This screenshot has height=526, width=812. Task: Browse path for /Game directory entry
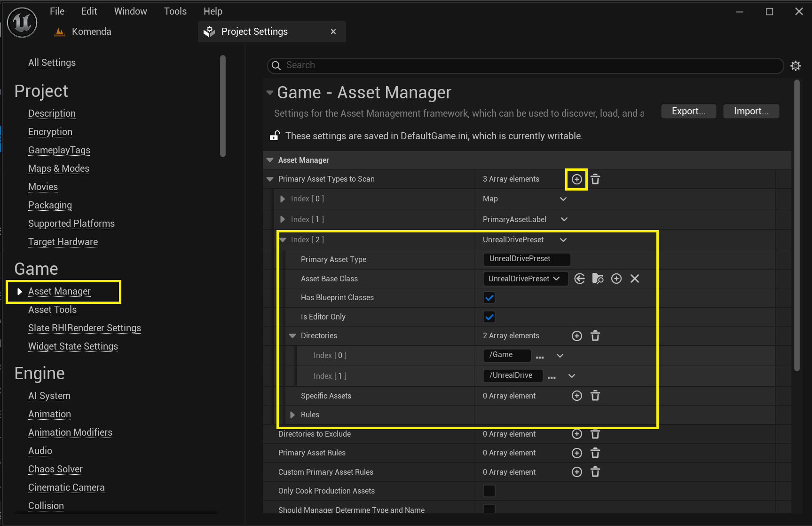pos(540,357)
